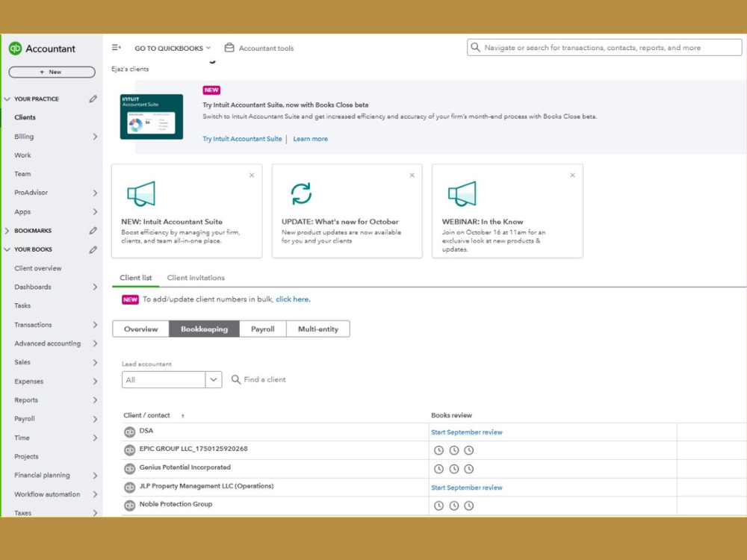Open the Lead accountant All dropdown
The height and width of the screenshot is (560, 747).
click(x=172, y=379)
